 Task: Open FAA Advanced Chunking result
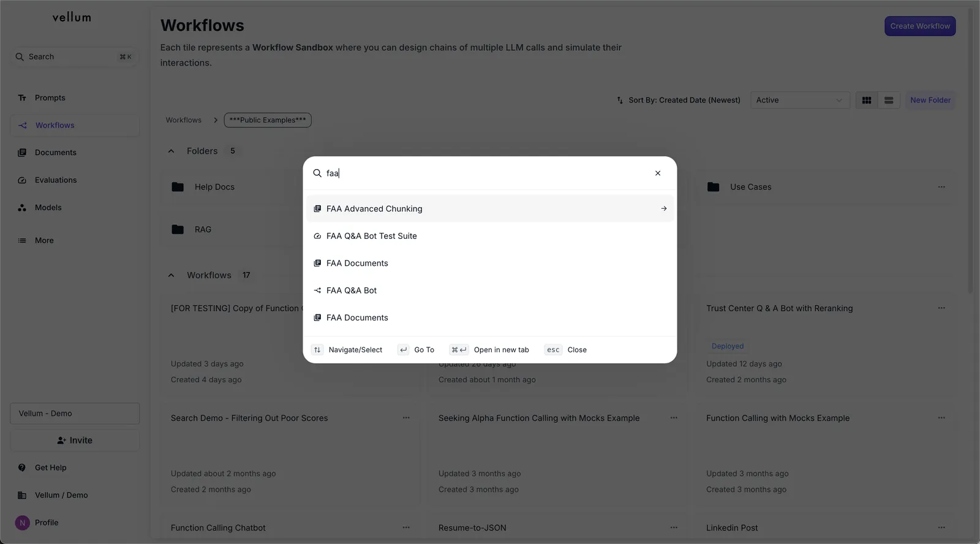[x=490, y=209]
